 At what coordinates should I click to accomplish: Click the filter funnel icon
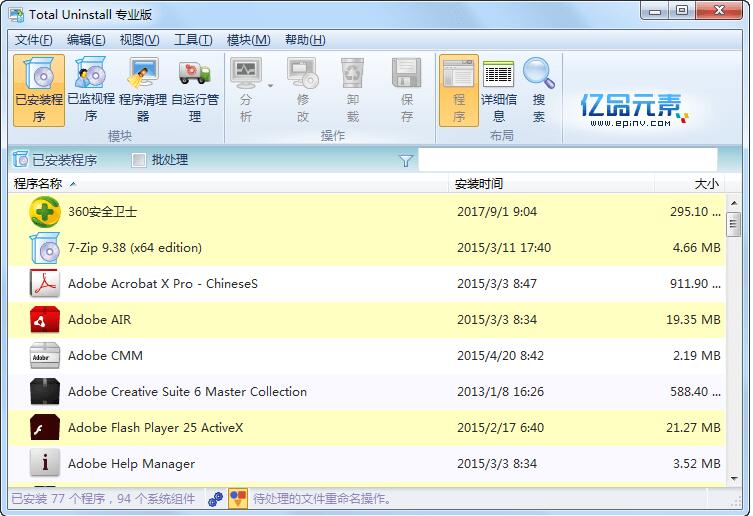pyautogui.click(x=406, y=160)
